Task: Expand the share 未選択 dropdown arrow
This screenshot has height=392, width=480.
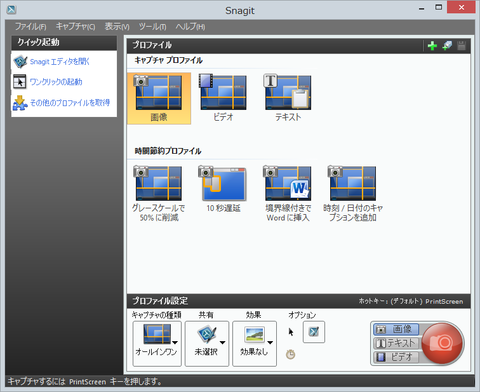Action: point(222,342)
